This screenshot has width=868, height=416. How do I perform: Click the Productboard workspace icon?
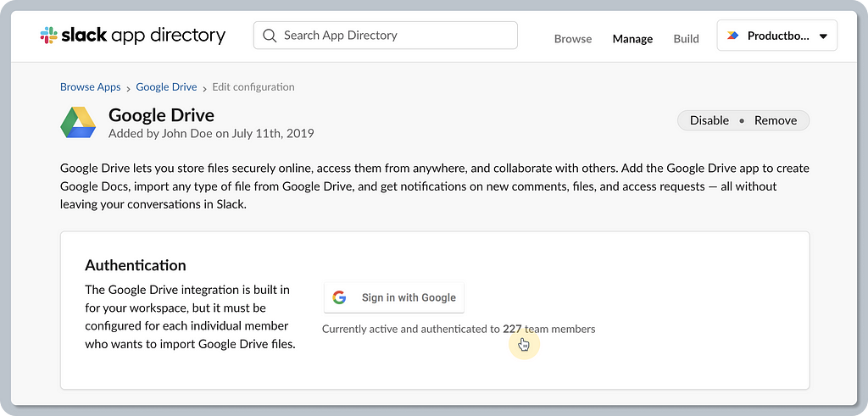pos(733,36)
